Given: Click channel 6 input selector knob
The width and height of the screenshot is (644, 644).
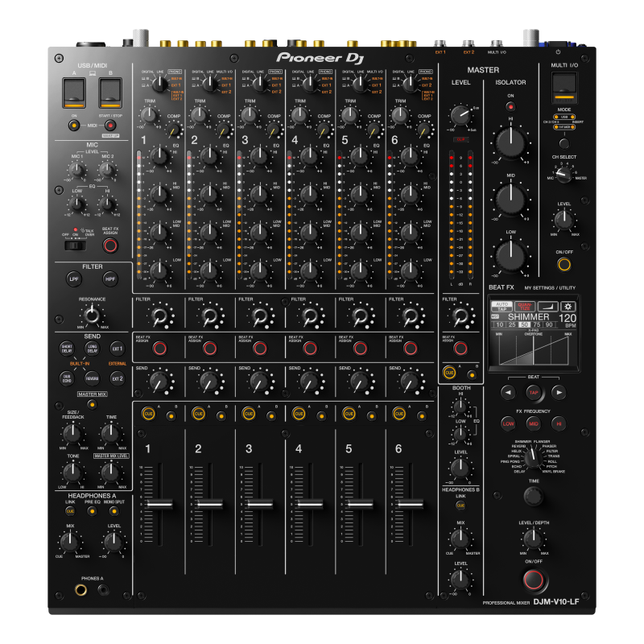Looking at the screenshot, I should click(x=411, y=84).
